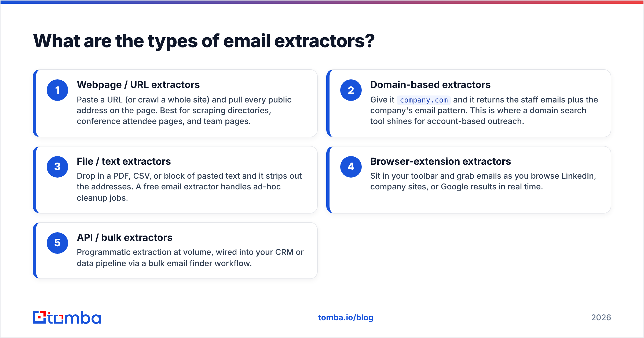The width and height of the screenshot is (644, 338).
Task: Click the number 1 circle badge
Action: point(57,90)
